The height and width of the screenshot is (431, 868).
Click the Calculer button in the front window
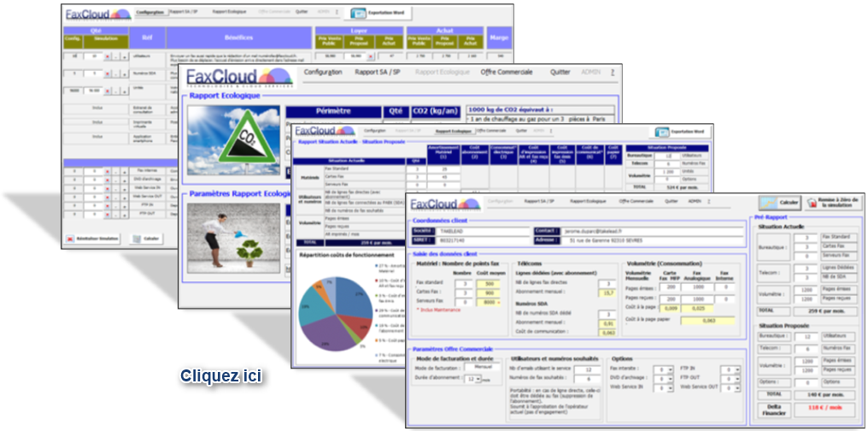(x=780, y=204)
